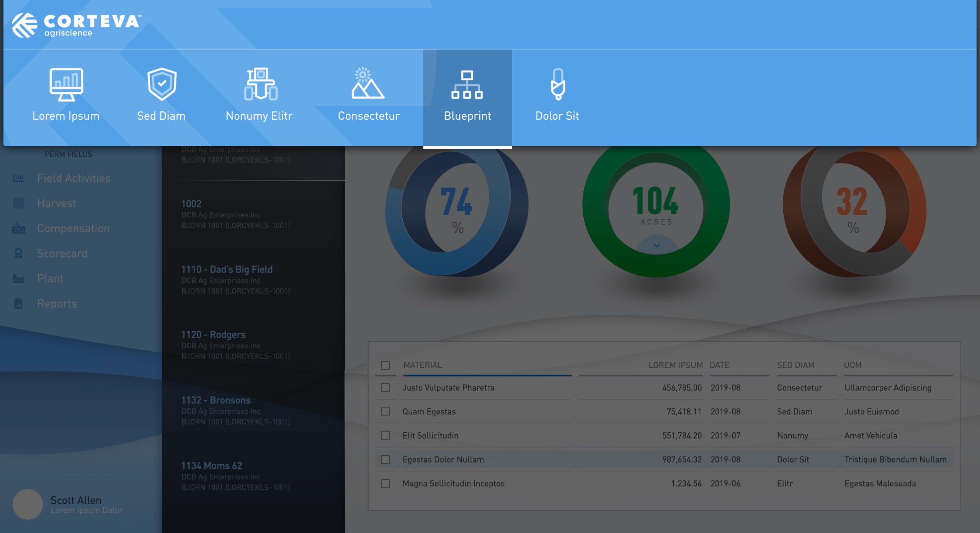Open the Lorem Ipsum monitor chart icon
This screenshot has height=533, width=980.
[x=66, y=84]
